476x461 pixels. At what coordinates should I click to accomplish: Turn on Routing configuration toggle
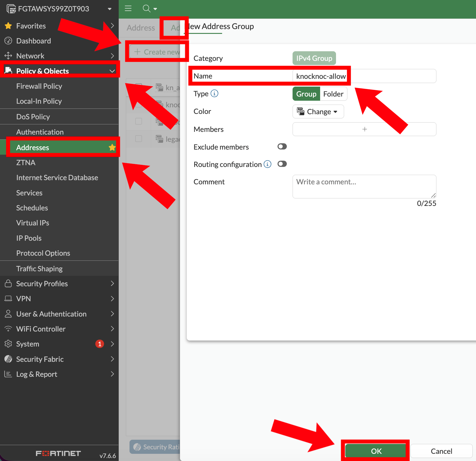(x=282, y=164)
